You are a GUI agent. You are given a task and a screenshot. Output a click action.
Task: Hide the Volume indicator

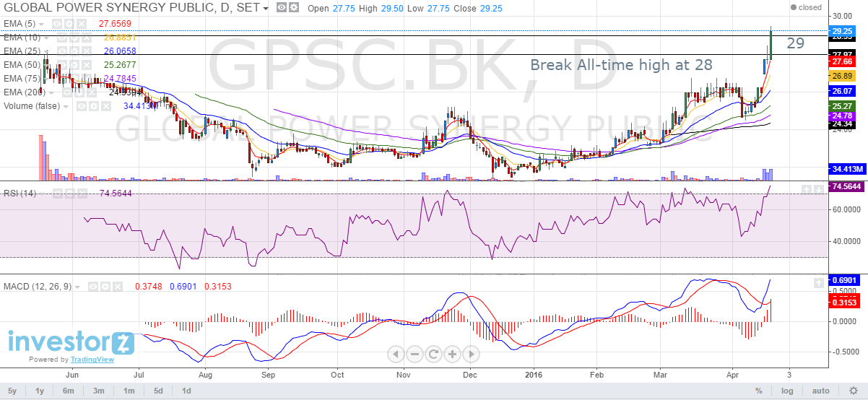(82, 106)
